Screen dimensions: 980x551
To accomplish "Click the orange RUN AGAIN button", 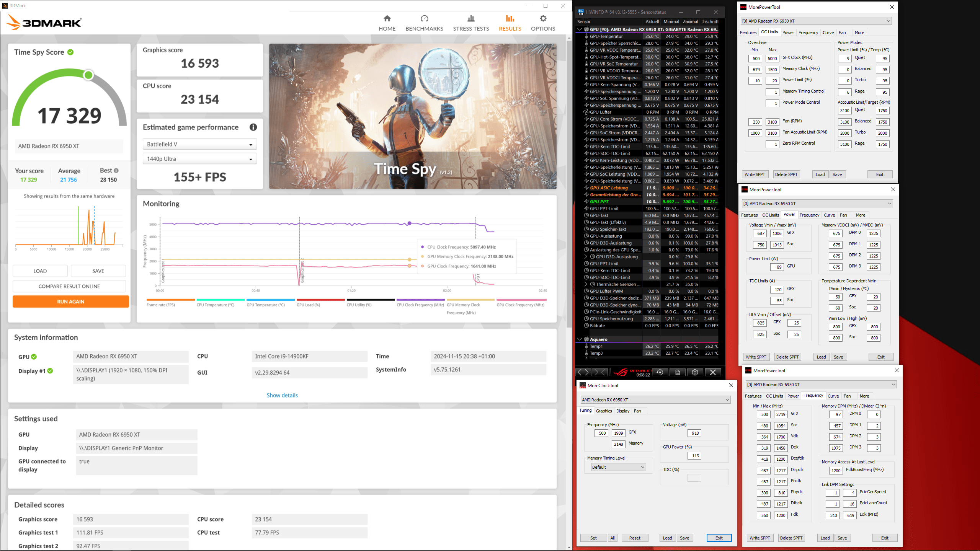I will [70, 302].
